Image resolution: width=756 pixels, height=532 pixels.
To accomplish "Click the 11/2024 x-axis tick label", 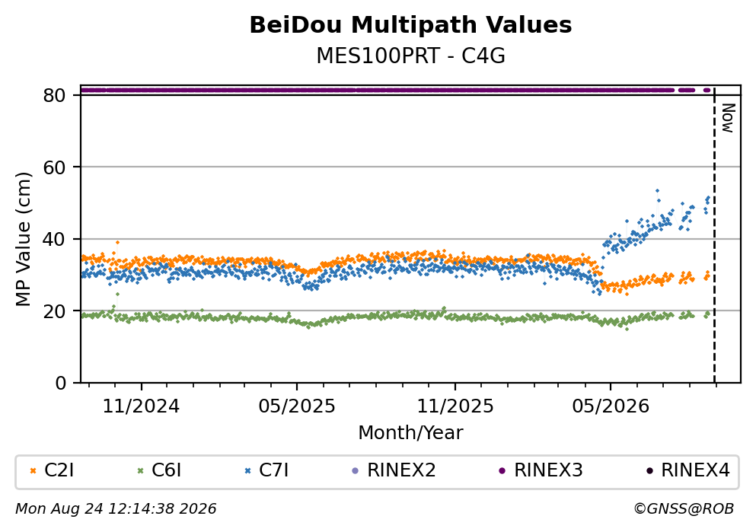I will pyautogui.click(x=141, y=406).
